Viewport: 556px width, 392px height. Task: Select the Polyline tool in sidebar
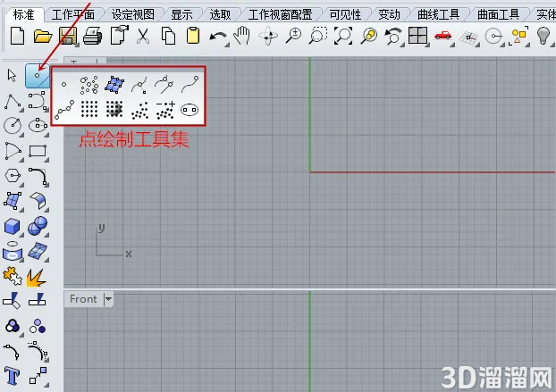coord(13,102)
